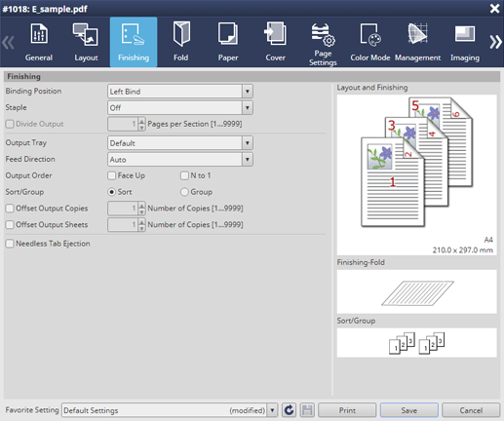
Task: Open the General settings tab icon
Action: 39,34
